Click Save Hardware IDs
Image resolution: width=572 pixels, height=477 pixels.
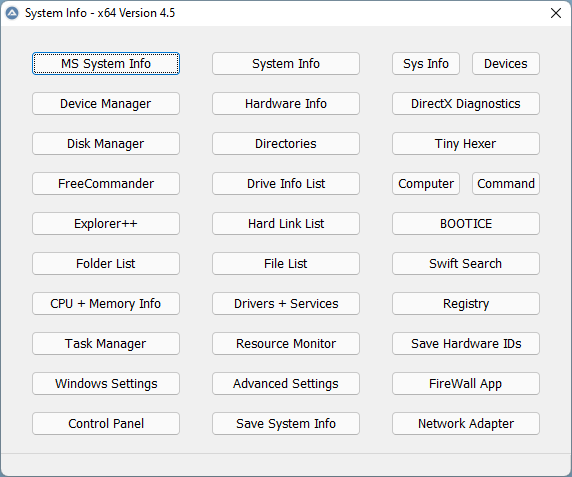pos(466,344)
